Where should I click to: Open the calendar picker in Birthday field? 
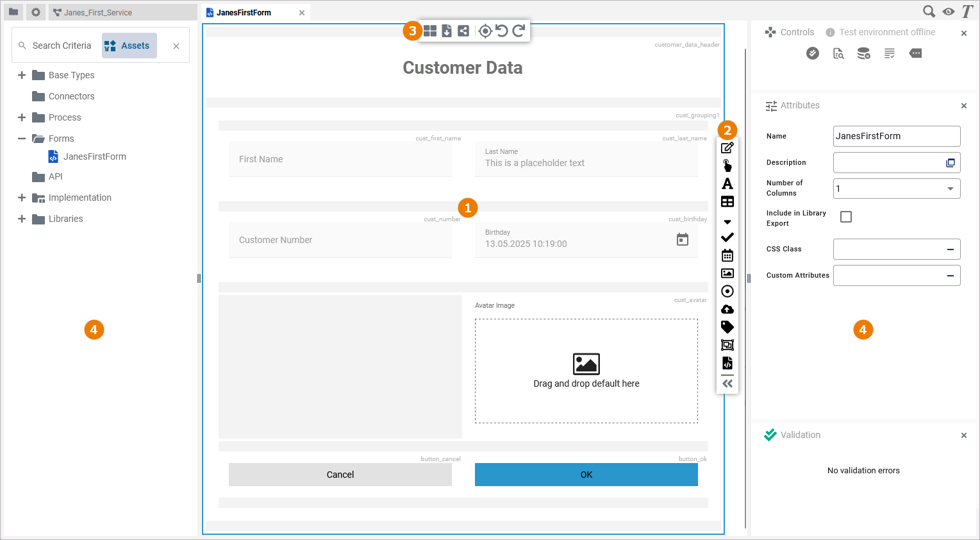pyautogui.click(x=683, y=239)
